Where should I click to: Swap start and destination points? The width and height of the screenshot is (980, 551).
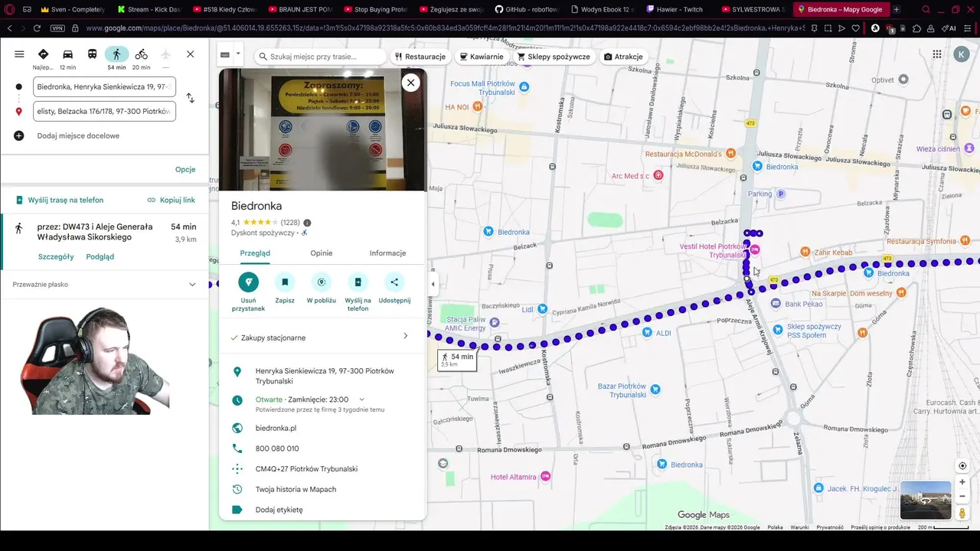(190, 99)
